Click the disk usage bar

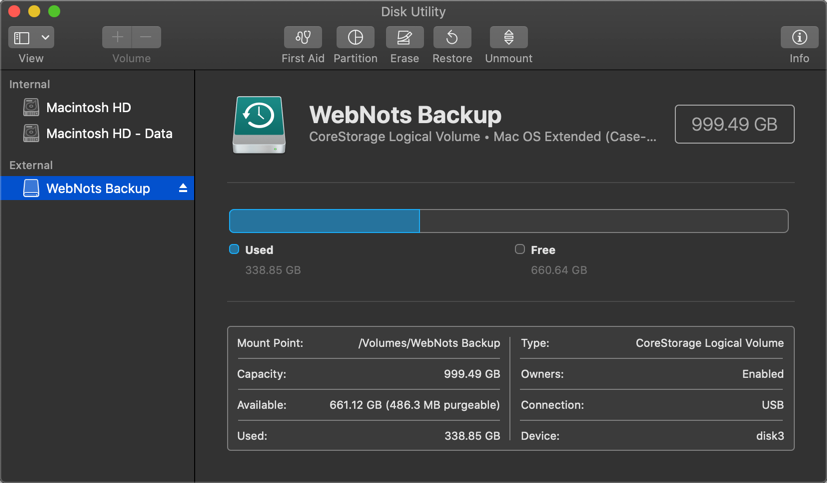tap(508, 220)
